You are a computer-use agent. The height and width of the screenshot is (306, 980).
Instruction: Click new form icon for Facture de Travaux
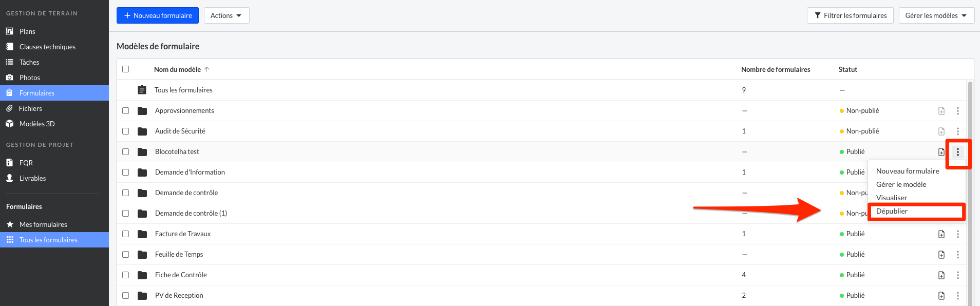tap(941, 234)
